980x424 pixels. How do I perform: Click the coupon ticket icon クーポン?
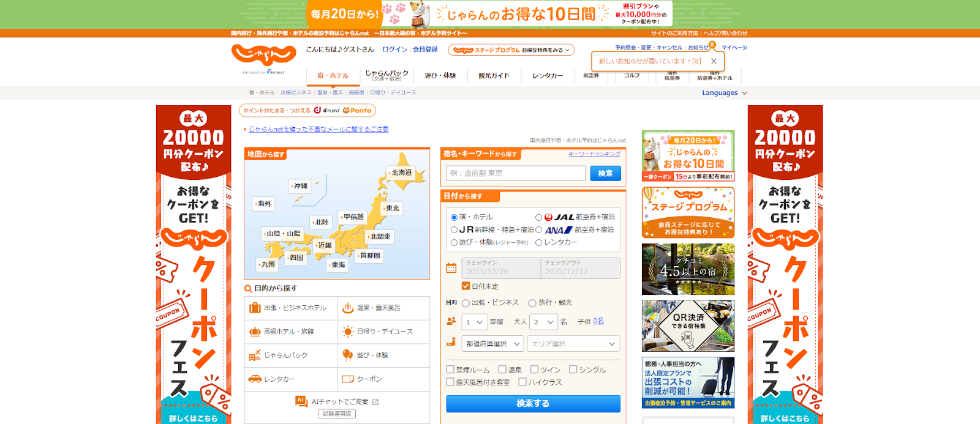(x=347, y=379)
